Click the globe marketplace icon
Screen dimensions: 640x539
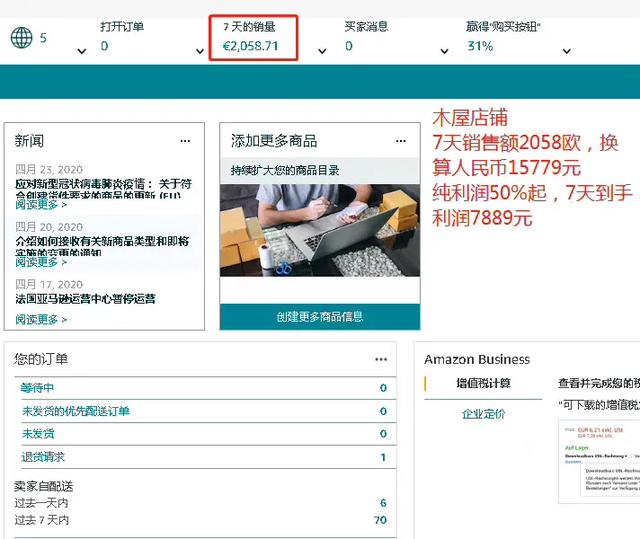click(21, 38)
